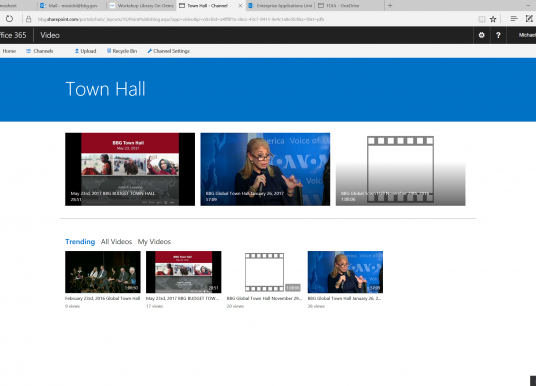The image size is (536, 386).
Task: Click the browser refresh icon
Action: 9,19
